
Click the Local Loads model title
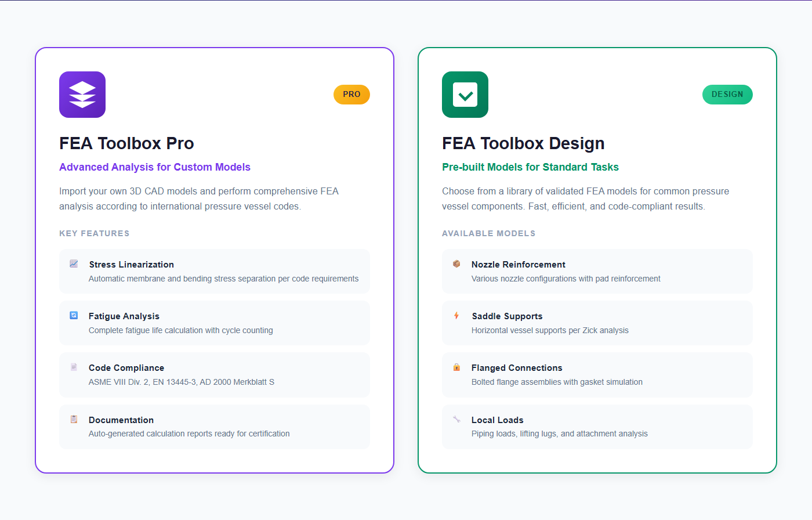coord(498,420)
